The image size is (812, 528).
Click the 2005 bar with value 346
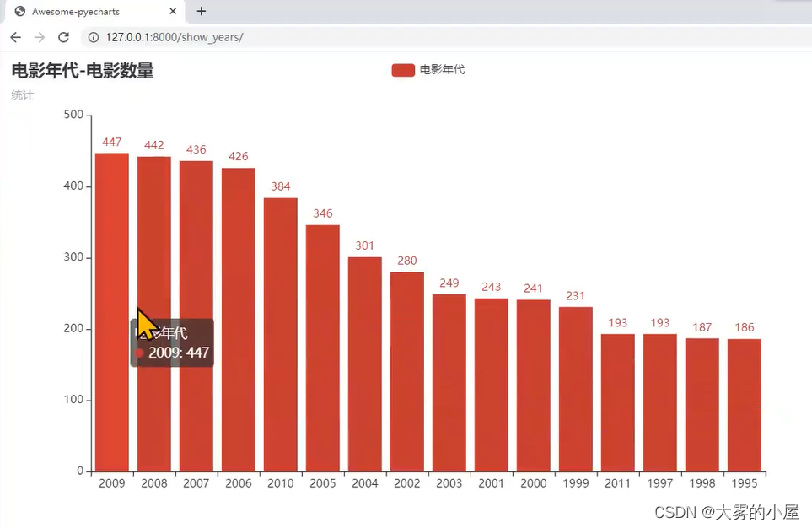click(323, 348)
